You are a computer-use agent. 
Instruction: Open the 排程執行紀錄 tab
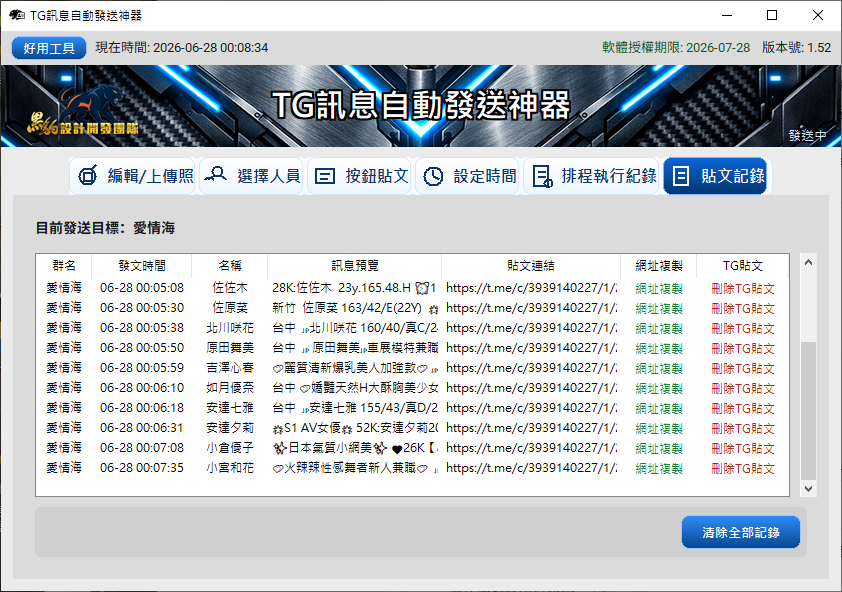(591, 176)
